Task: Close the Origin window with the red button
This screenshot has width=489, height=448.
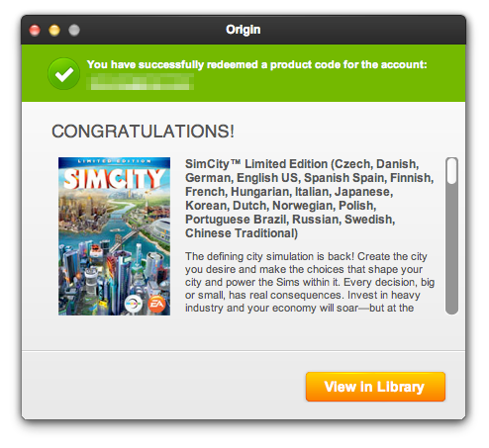Action: (x=35, y=30)
